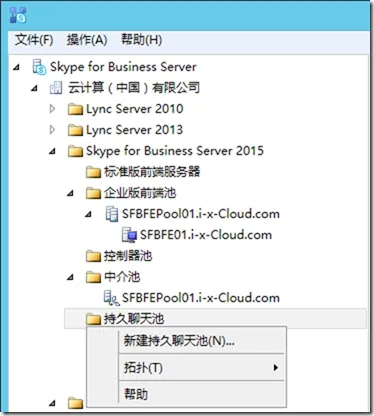
Task: Open the 文件(F) menu
Action: [34, 40]
